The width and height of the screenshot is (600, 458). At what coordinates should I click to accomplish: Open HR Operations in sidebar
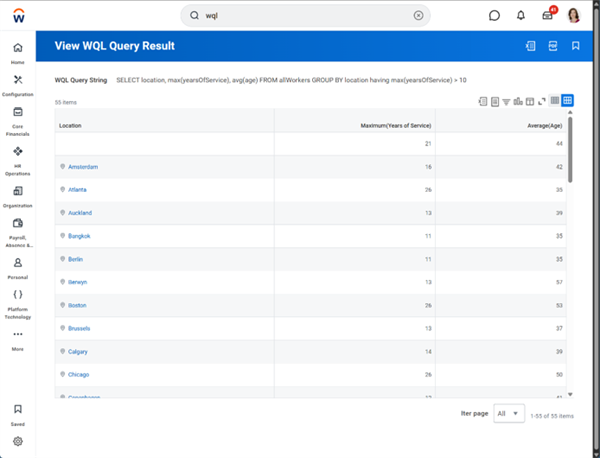click(18, 161)
